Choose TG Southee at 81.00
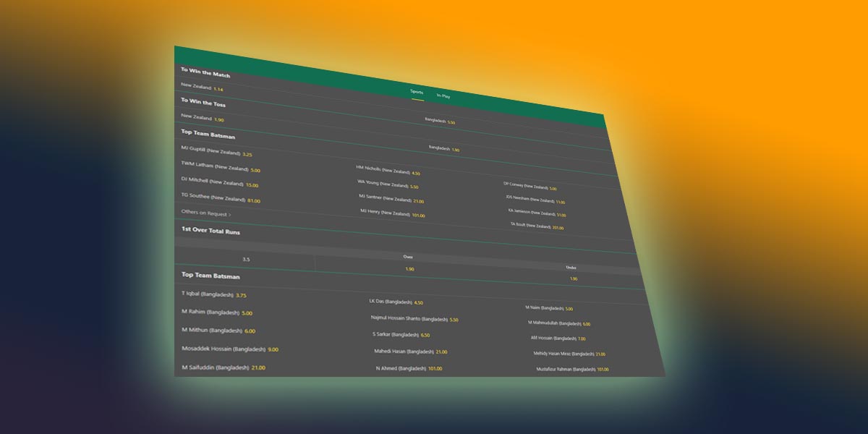This screenshot has height=434, width=868. click(220, 198)
